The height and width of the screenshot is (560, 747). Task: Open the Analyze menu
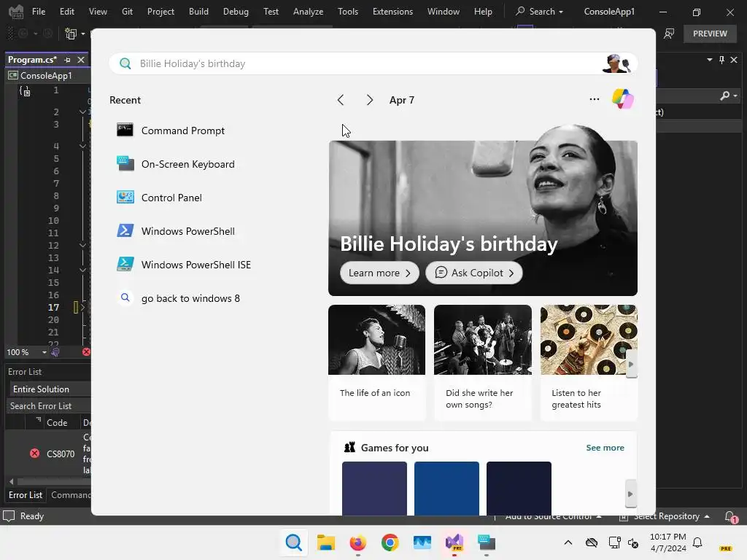pos(309,12)
